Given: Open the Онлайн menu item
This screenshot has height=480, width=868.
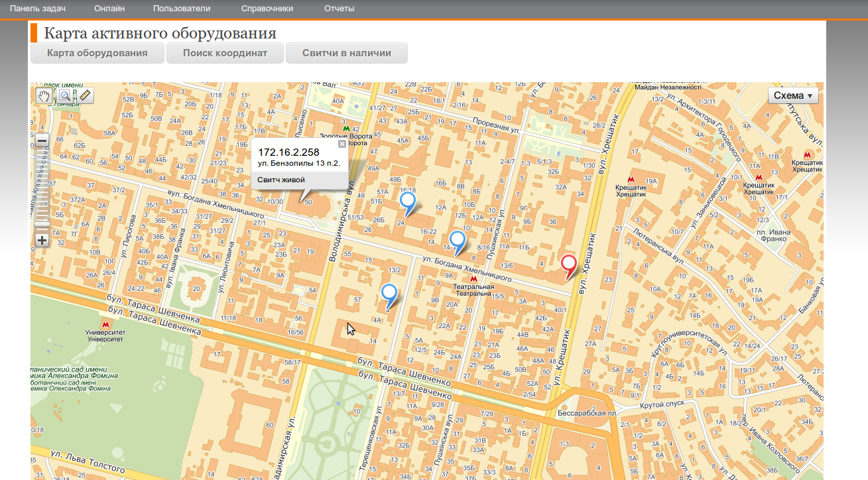Looking at the screenshot, I should tap(109, 9).
